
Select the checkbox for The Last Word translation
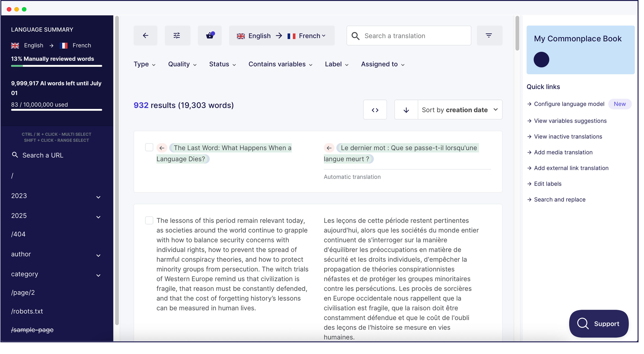pyautogui.click(x=149, y=147)
